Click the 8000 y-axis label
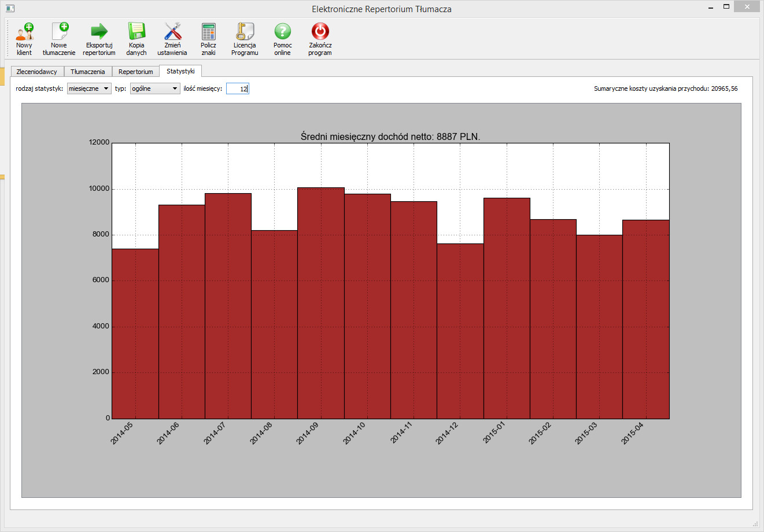This screenshot has height=532, width=764. (x=101, y=234)
